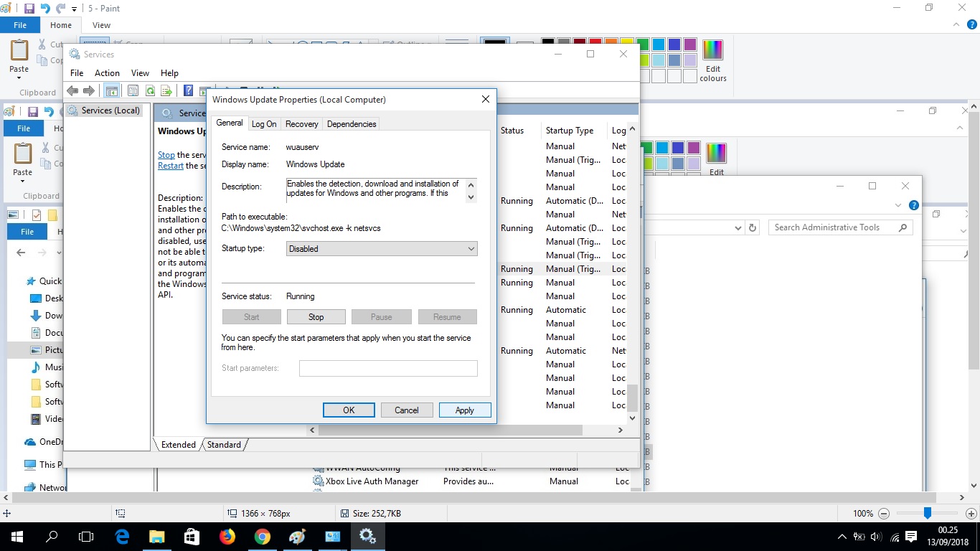Switch to the Extended view tab
Screen dimensions: 980x551
tap(179, 445)
